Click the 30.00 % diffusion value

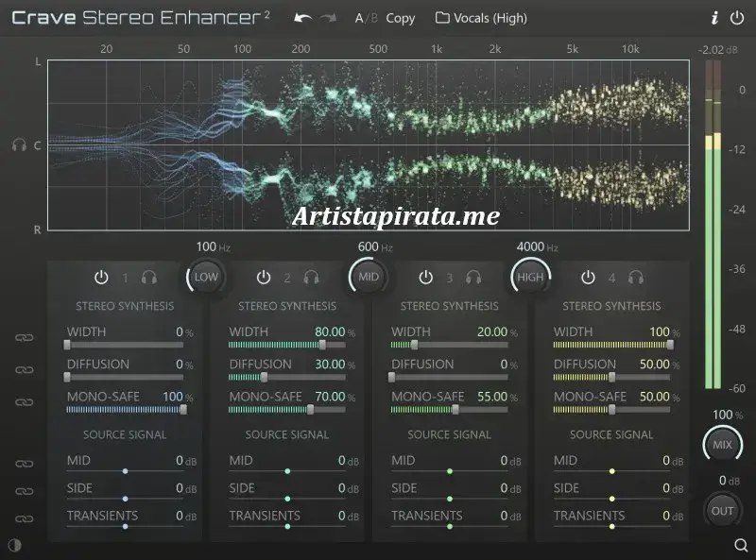[x=335, y=364]
